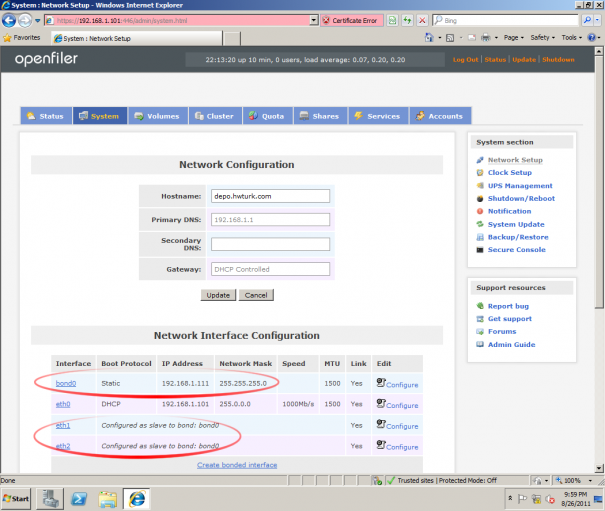The height and width of the screenshot is (511, 605).
Task: Open the 100% zoom level dropdown
Action: tap(590, 481)
